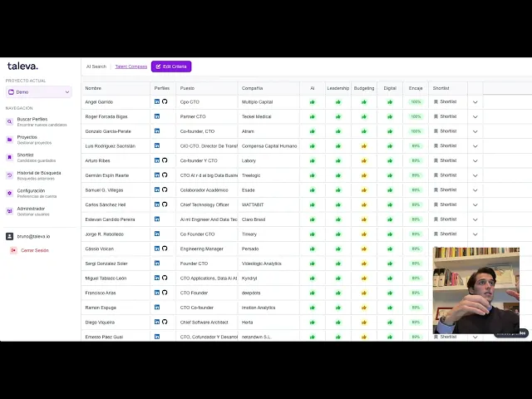Expand Germán Espín Rearte row chevron

point(475,175)
